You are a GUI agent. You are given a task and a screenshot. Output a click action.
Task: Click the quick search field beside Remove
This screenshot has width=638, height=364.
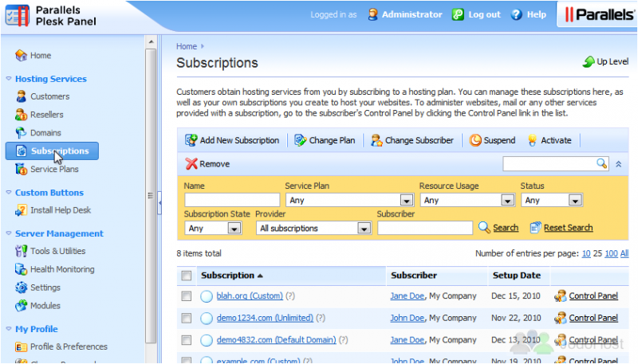pos(549,164)
